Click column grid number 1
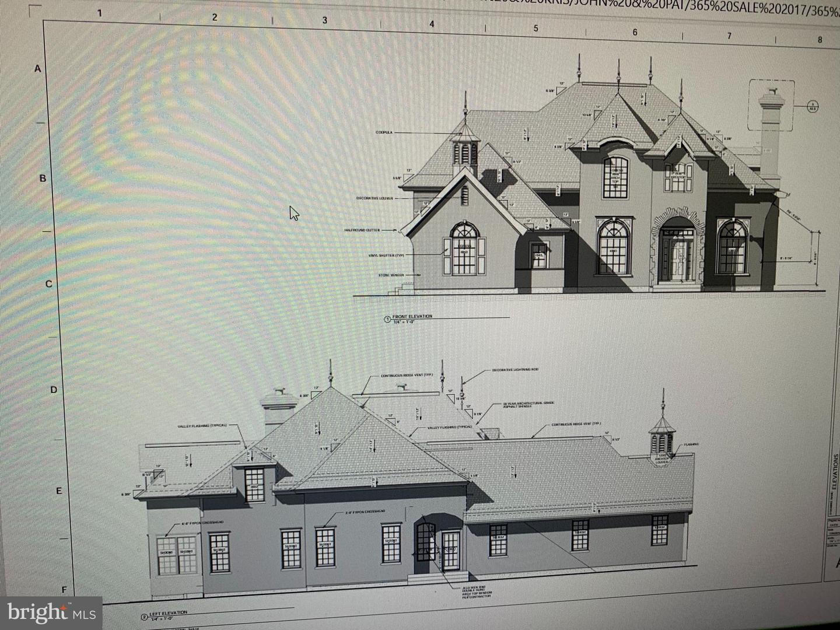The width and height of the screenshot is (840, 630). click(100, 13)
